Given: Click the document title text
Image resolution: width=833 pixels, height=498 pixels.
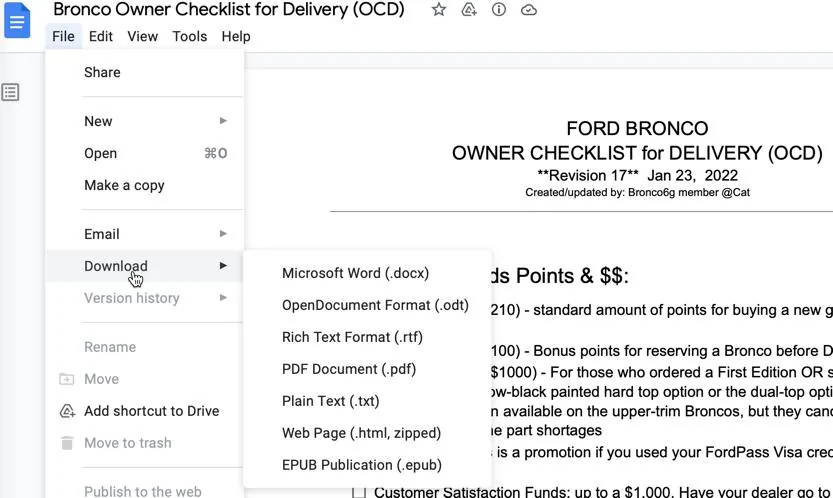Looking at the screenshot, I should click(x=228, y=10).
